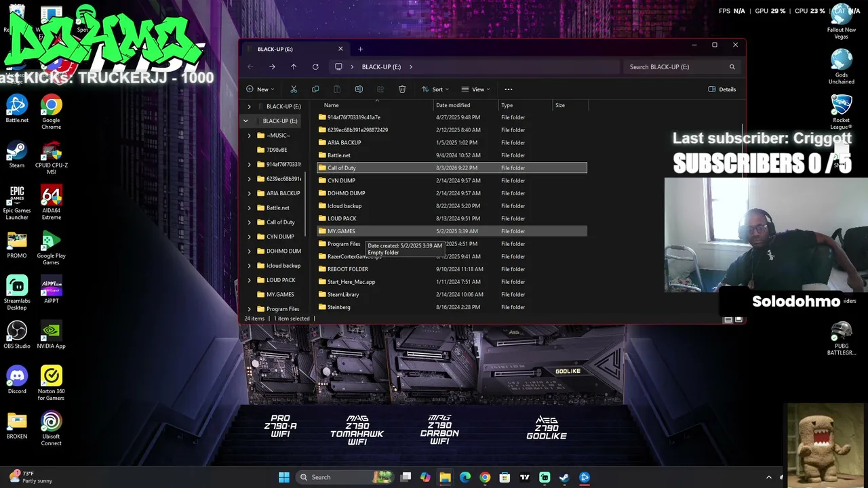This screenshot has height=488, width=868.
Task: Toggle the Details pane button
Action: point(722,89)
